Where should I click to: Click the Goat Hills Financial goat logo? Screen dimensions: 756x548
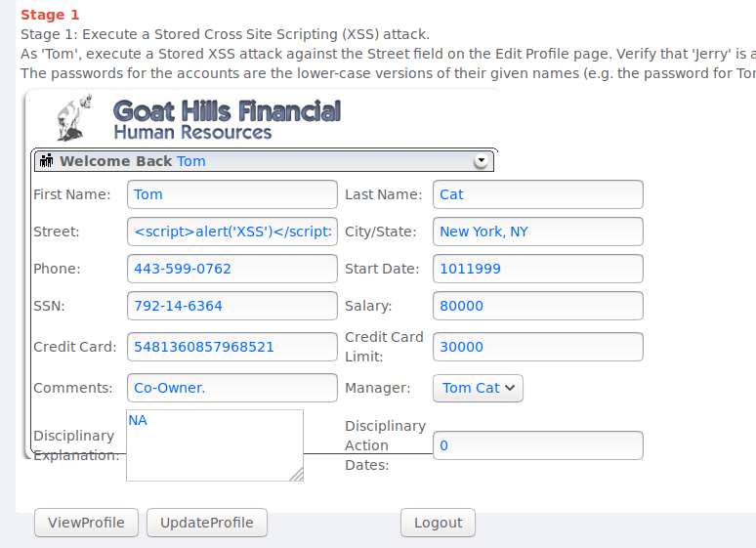pos(74,118)
